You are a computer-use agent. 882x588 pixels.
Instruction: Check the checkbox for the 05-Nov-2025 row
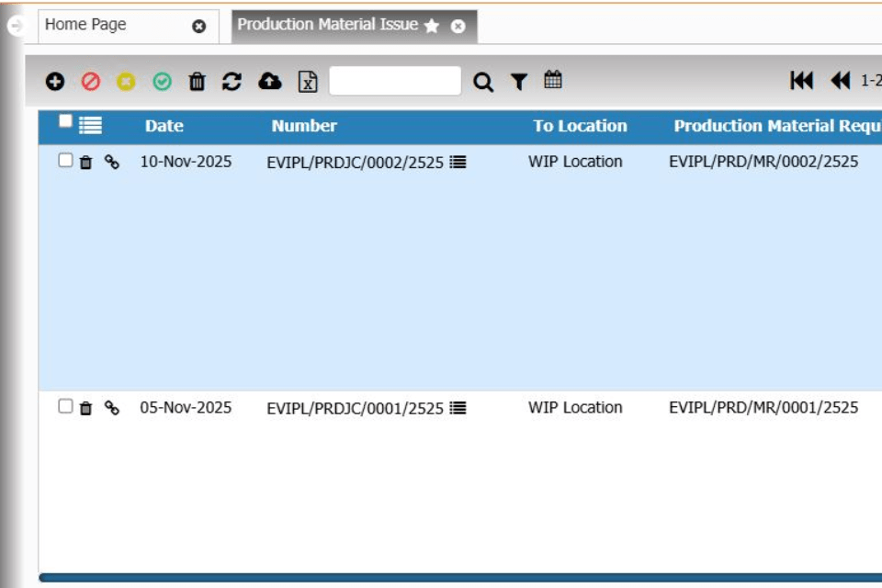click(65, 406)
